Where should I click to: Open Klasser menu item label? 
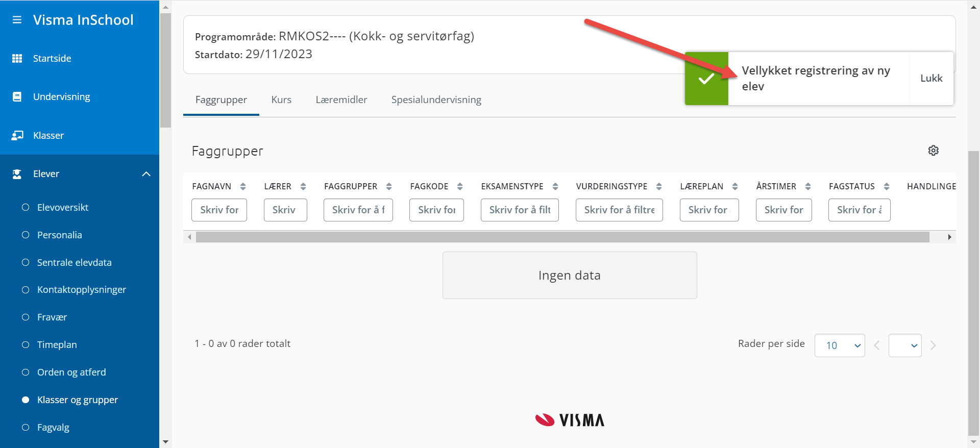point(48,135)
